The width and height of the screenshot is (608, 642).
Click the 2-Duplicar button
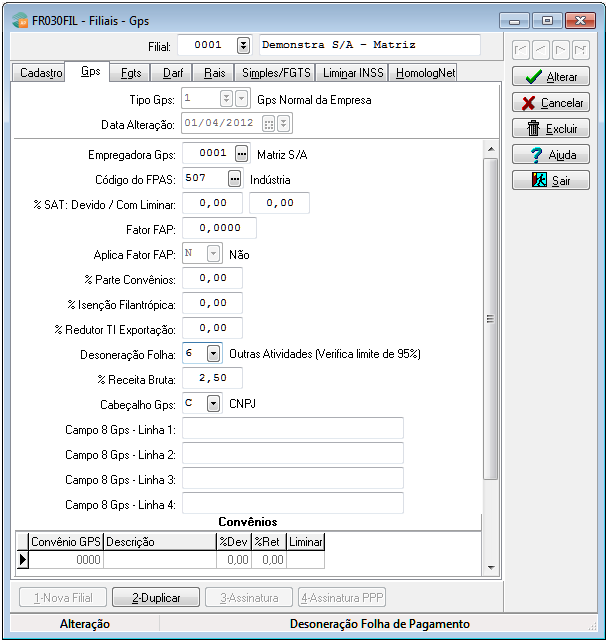(x=156, y=598)
